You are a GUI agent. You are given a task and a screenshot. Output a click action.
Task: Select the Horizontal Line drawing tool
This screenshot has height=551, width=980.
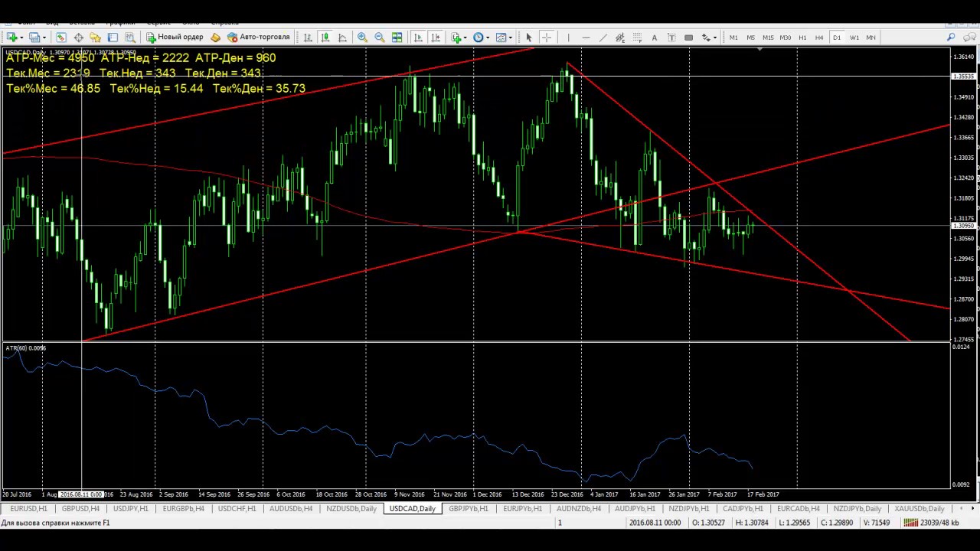[586, 37]
